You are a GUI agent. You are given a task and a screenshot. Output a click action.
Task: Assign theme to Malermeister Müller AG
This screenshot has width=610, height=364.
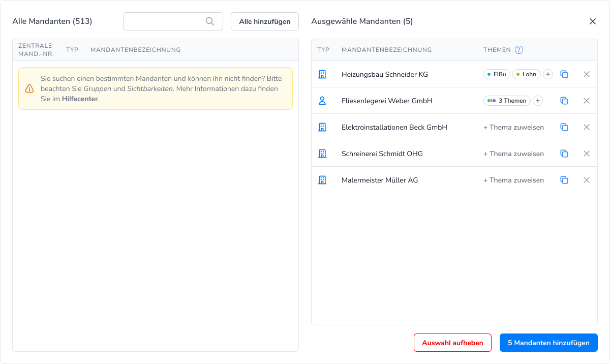click(x=513, y=180)
